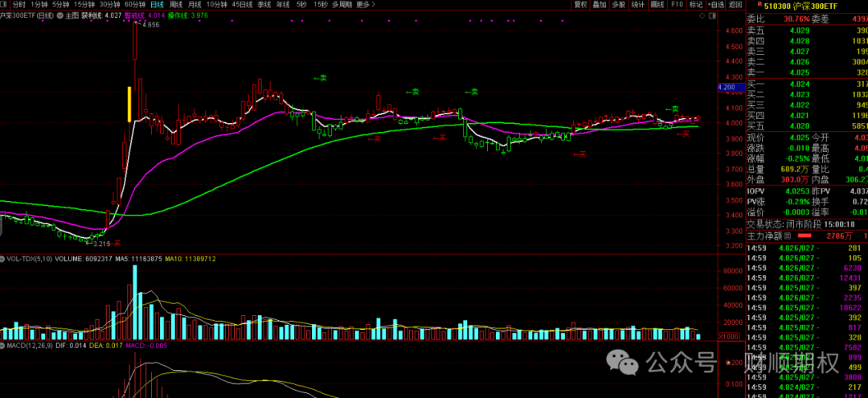Click the panel layout icon left of 分时

3,5
